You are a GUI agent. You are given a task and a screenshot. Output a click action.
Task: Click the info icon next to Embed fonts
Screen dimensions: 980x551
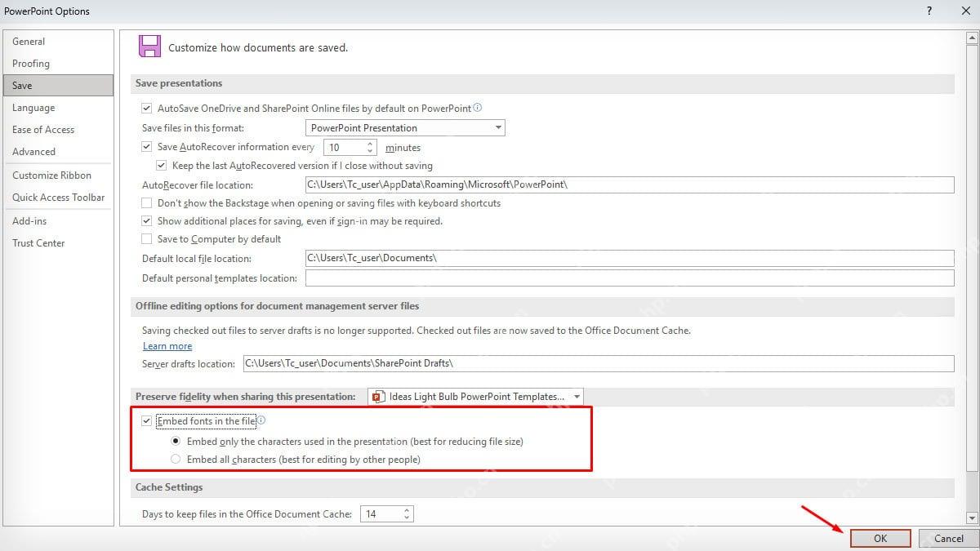tap(261, 420)
